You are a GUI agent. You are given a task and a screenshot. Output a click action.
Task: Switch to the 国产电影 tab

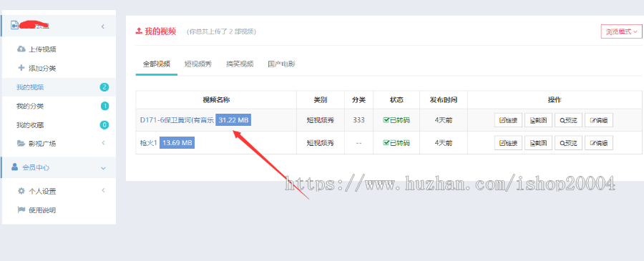(x=281, y=64)
